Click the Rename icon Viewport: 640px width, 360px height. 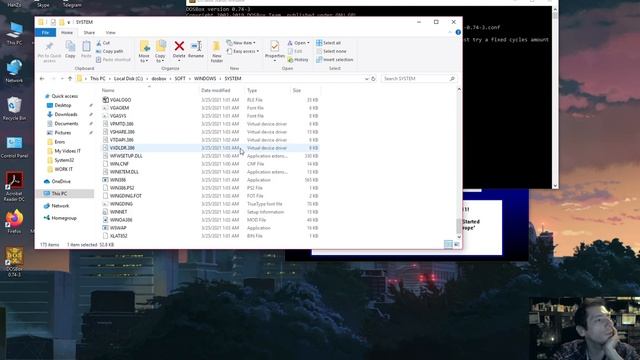196,46
